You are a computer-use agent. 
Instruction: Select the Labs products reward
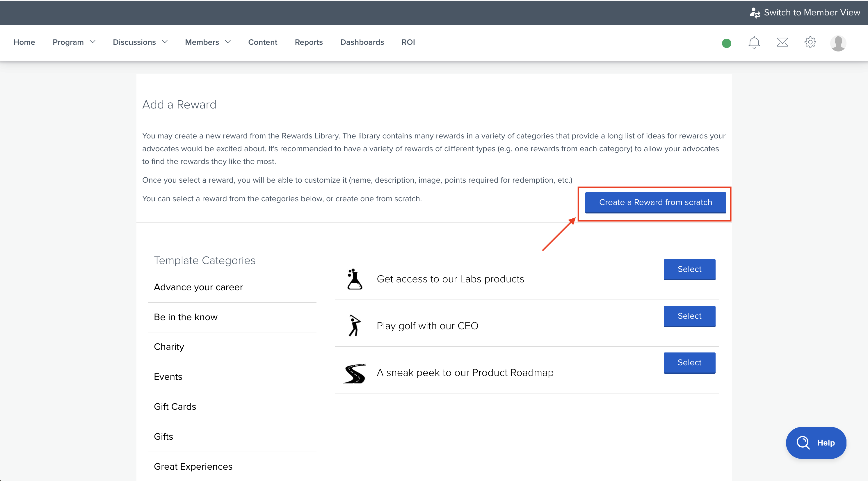click(689, 269)
